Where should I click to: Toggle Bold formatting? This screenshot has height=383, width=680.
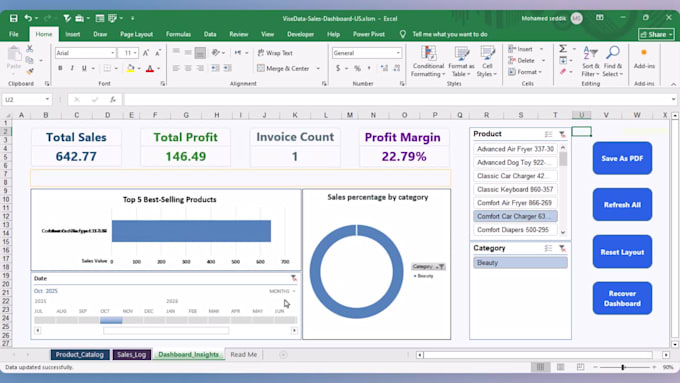click(60, 68)
